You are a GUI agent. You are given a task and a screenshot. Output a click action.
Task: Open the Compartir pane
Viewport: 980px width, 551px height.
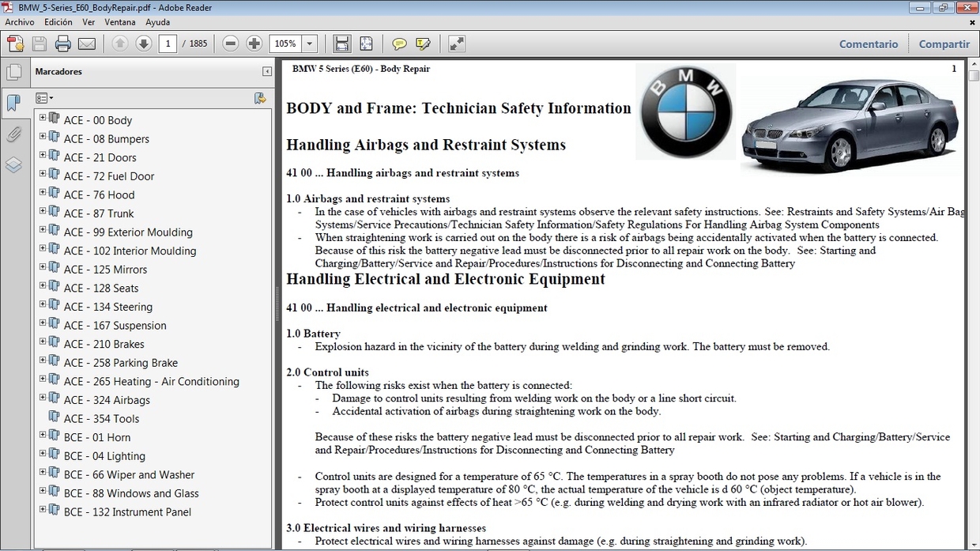tap(944, 43)
